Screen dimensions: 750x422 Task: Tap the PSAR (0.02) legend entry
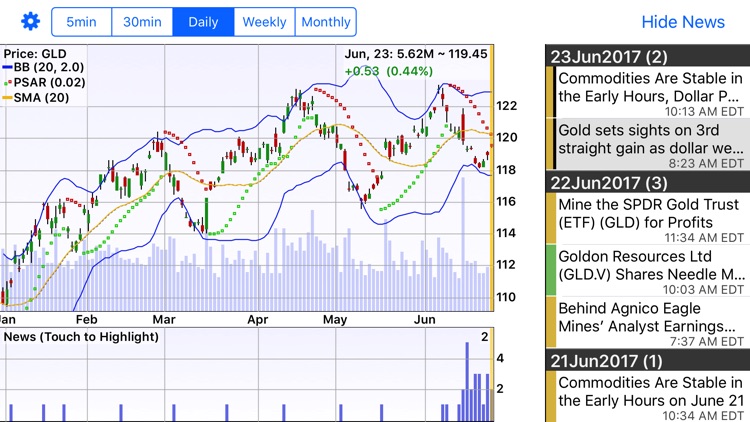pyautogui.click(x=44, y=82)
